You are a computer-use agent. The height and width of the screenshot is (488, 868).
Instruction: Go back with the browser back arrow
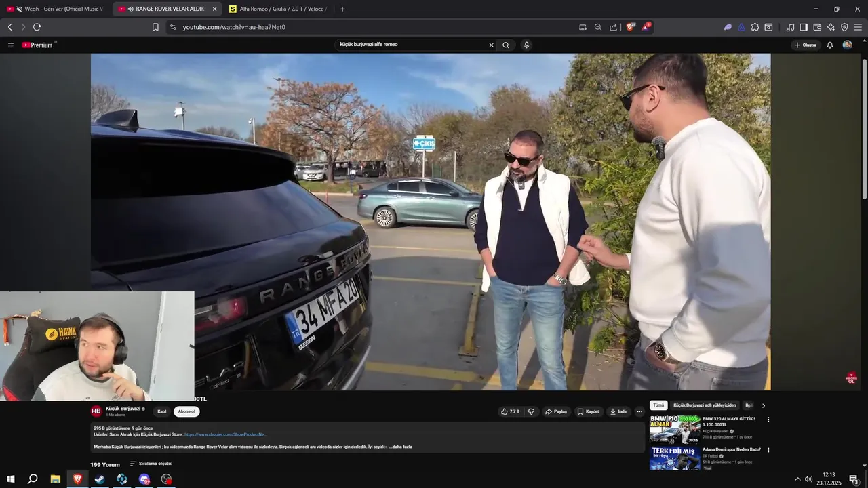(x=9, y=27)
